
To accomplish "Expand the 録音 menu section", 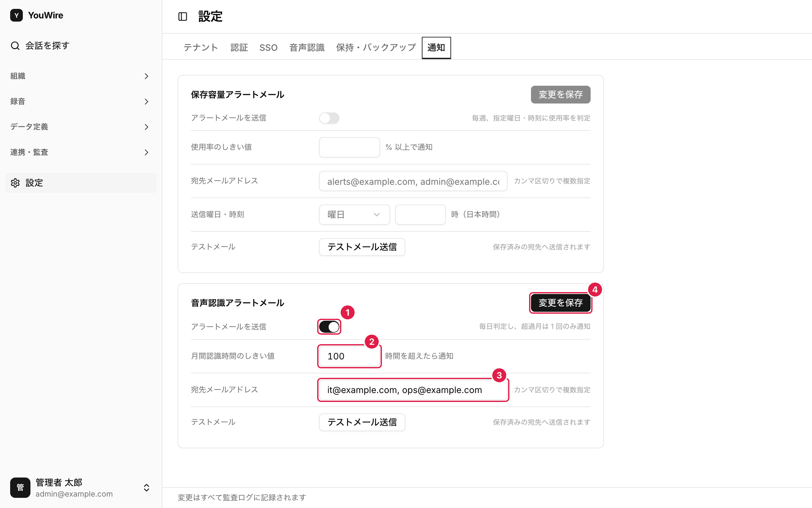I will tap(81, 102).
